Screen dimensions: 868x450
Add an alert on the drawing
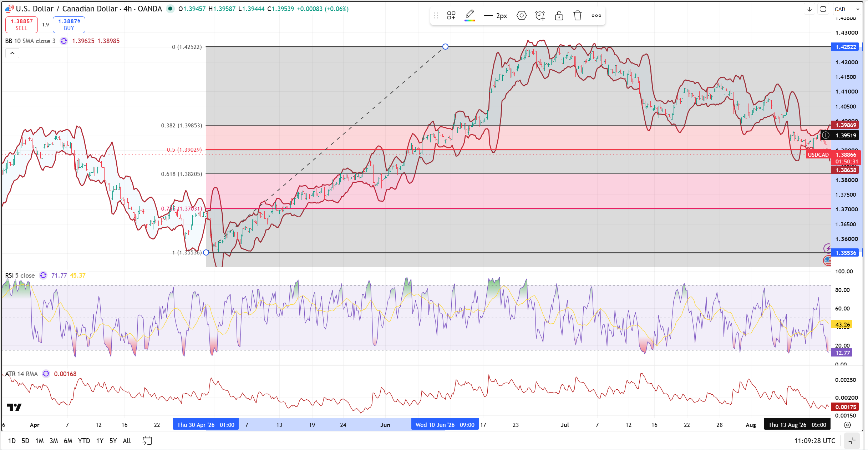[540, 16]
